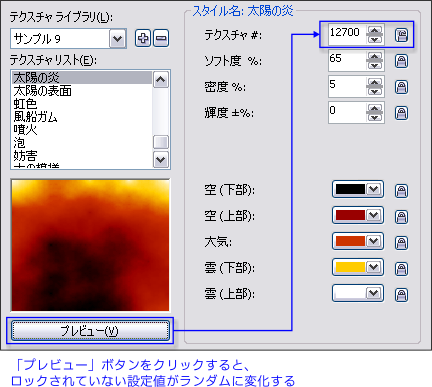Toggle the lock for テクスチャ # value
Screen dimensions: 432x387
401,35
